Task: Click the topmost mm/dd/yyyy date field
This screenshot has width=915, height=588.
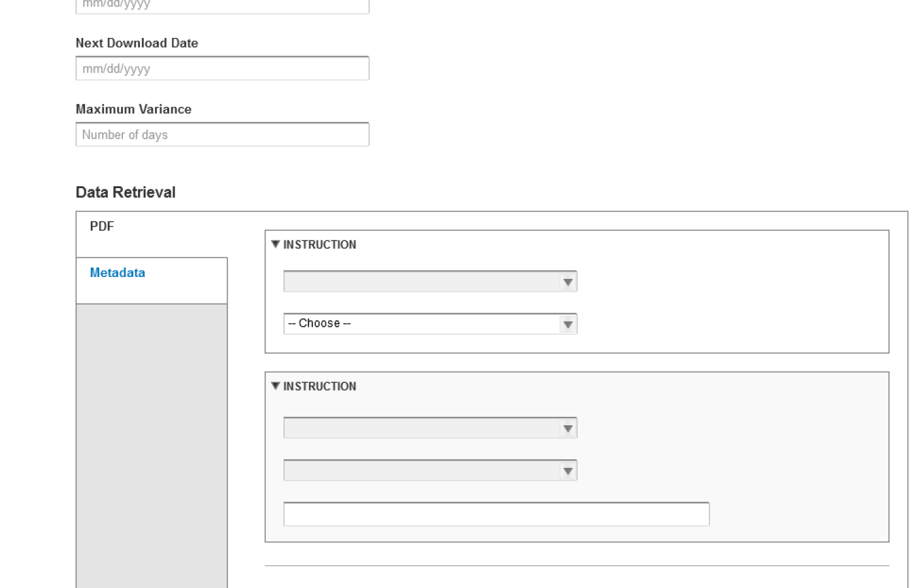Action: [222, 5]
